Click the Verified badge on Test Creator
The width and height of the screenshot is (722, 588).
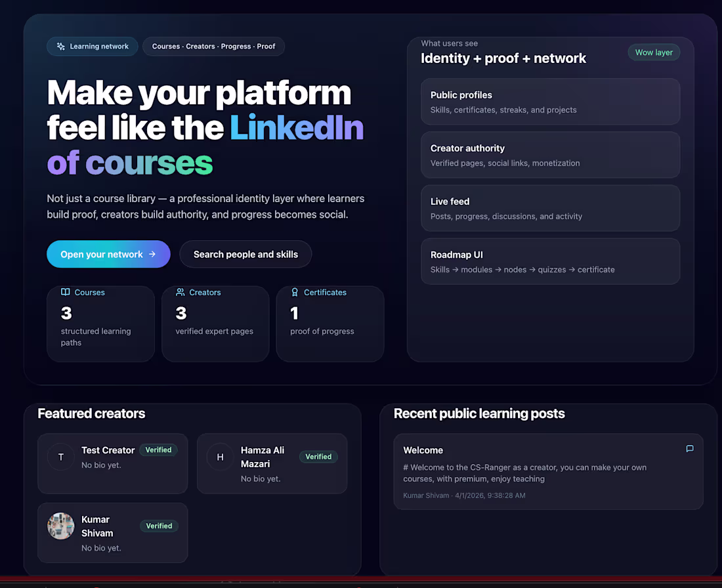pyautogui.click(x=158, y=450)
